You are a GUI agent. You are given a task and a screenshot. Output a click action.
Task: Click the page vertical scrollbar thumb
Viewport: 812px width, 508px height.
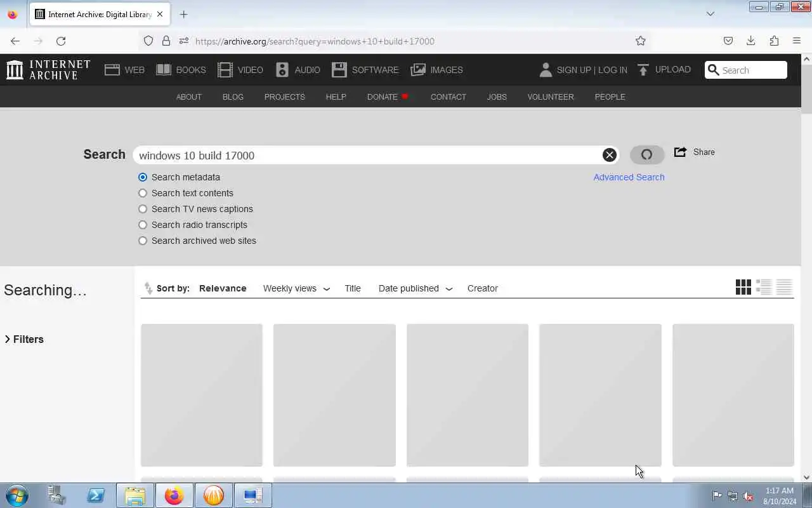pyautogui.click(x=806, y=89)
